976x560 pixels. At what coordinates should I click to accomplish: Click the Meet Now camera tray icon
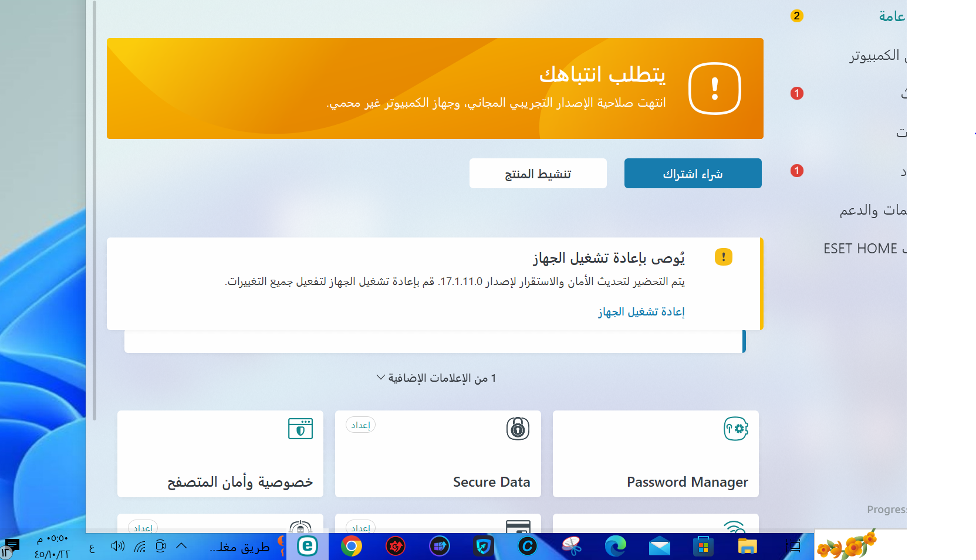[161, 547]
